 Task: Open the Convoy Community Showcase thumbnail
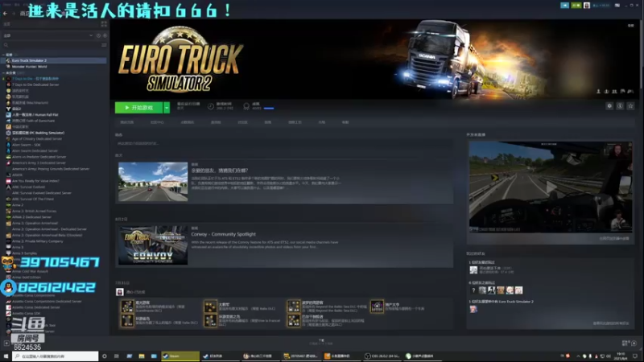click(x=153, y=245)
